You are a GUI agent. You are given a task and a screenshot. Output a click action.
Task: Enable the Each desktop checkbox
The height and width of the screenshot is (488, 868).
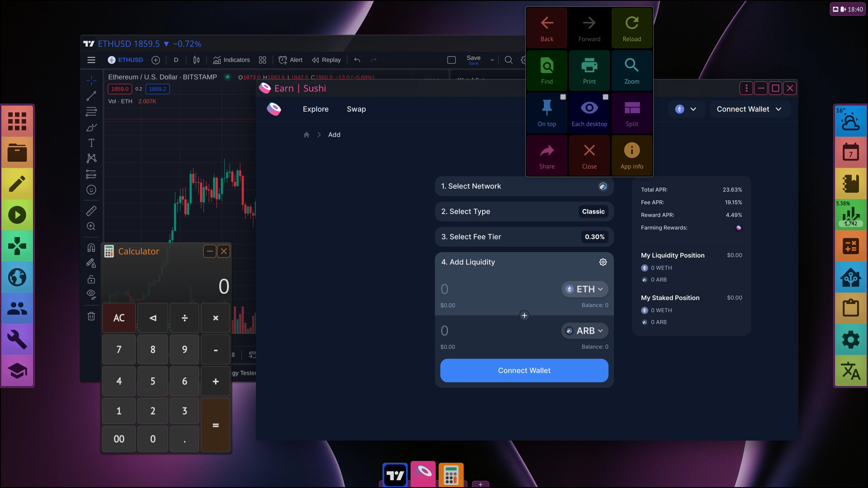click(x=606, y=97)
